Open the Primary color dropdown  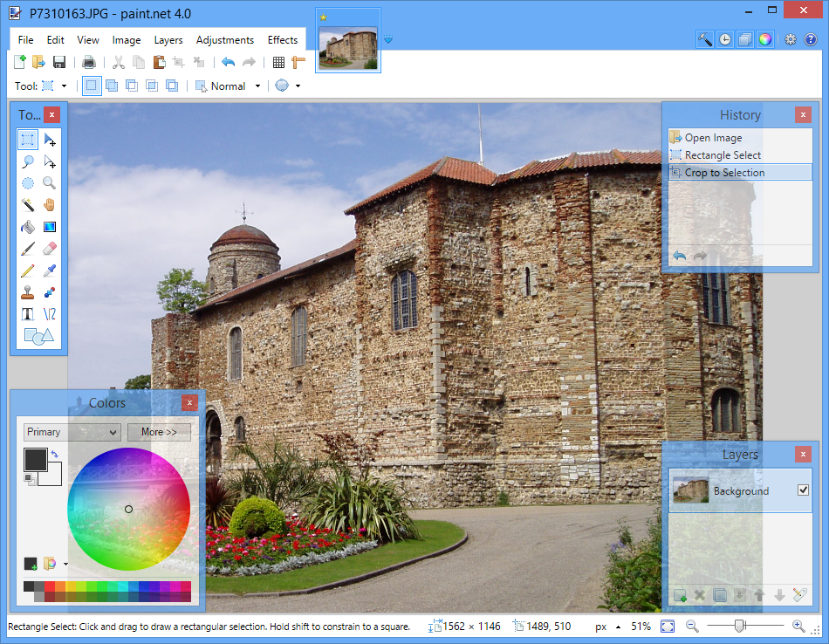tap(71, 432)
